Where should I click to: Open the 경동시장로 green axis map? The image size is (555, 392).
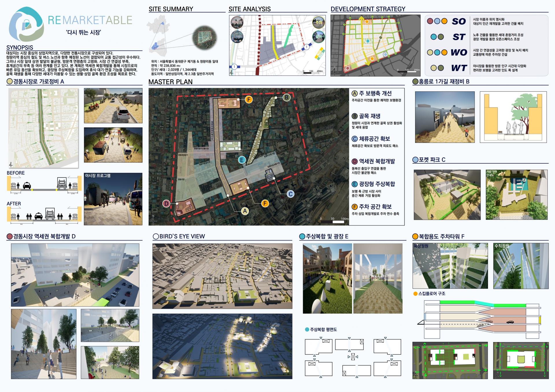click(43, 128)
